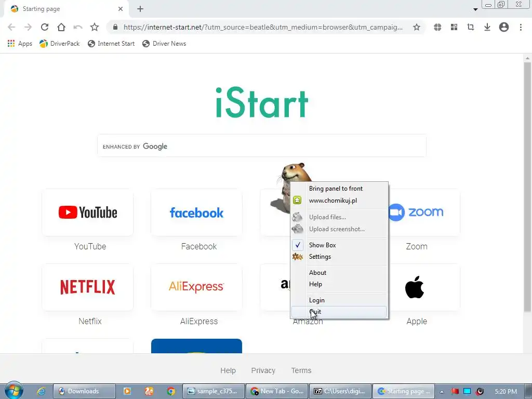Image resolution: width=532 pixels, height=399 pixels.
Task: Open the user profile icon
Action: pos(504,27)
